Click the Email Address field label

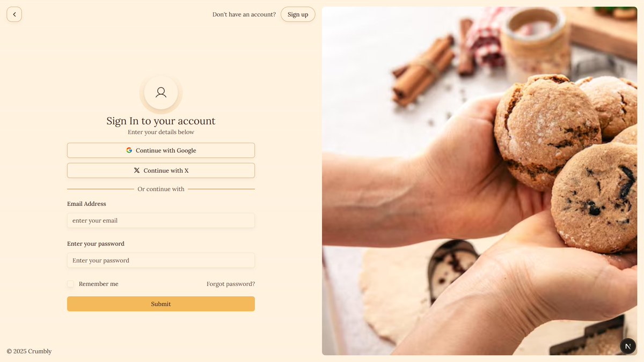86,204
